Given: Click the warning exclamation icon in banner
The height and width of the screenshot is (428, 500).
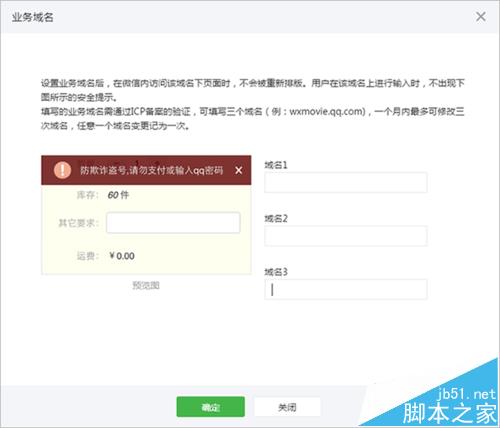Looking at the screenshot, I should (x=62, y=170).
